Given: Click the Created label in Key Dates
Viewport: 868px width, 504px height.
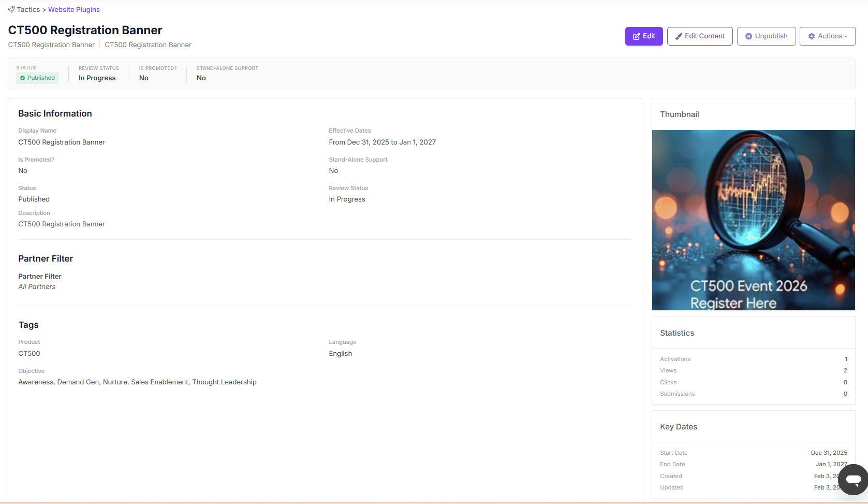Looking at the screenshot, I should point(671,476).
